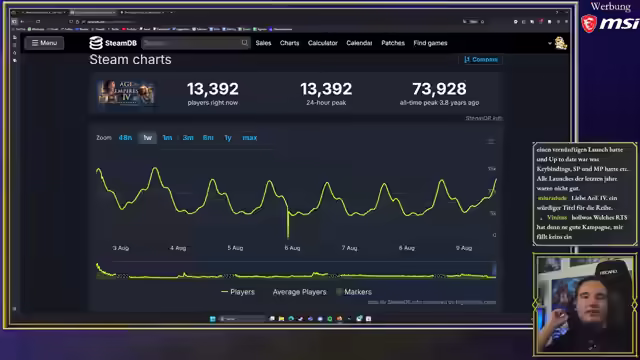Open the SteamDB Menu button
This screenshot has width=640, height=360.
pyautogui.click(x=44, y=43)
